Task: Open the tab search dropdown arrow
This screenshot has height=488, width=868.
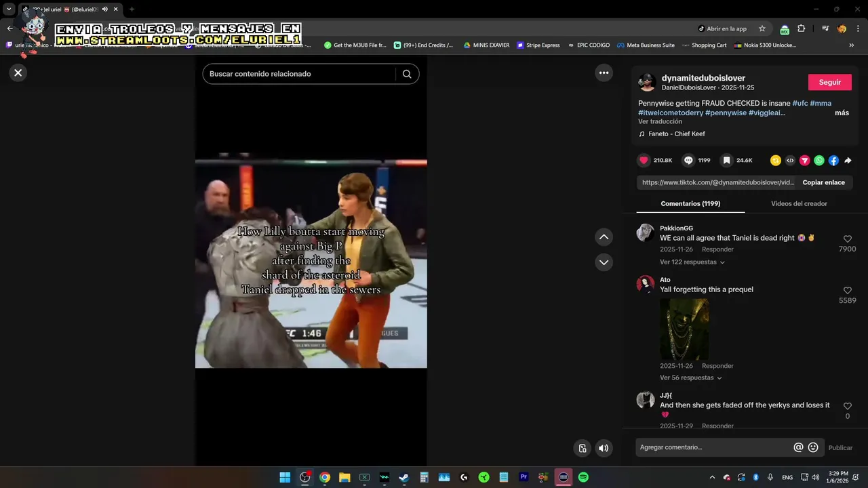Action: (9, 9)
